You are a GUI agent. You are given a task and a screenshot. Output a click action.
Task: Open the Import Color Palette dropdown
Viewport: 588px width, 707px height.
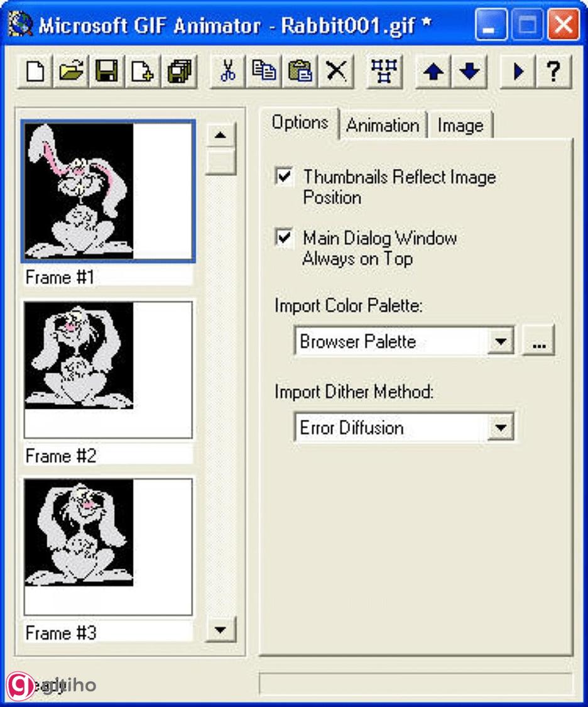[501, 341]
